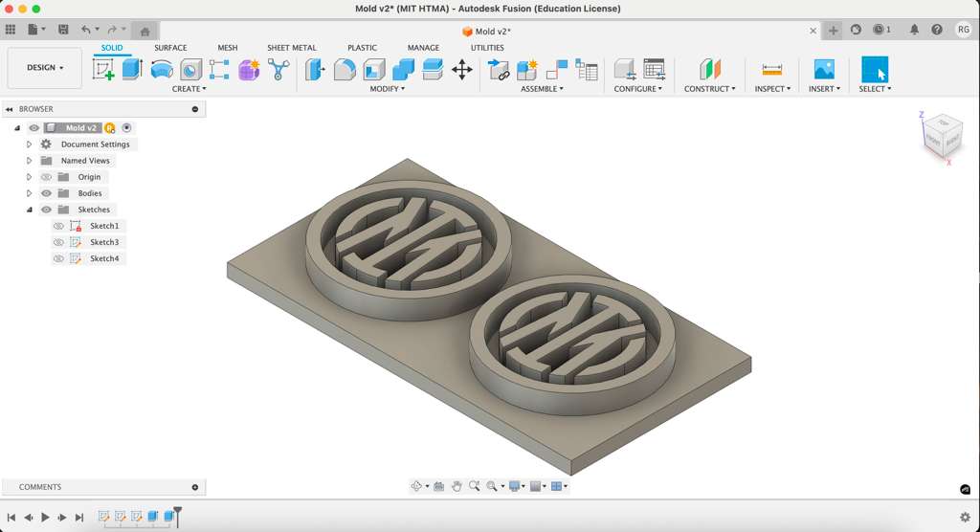
Task: Open the notifications bell
Action: pyautogui.click(x=914, y=30)
